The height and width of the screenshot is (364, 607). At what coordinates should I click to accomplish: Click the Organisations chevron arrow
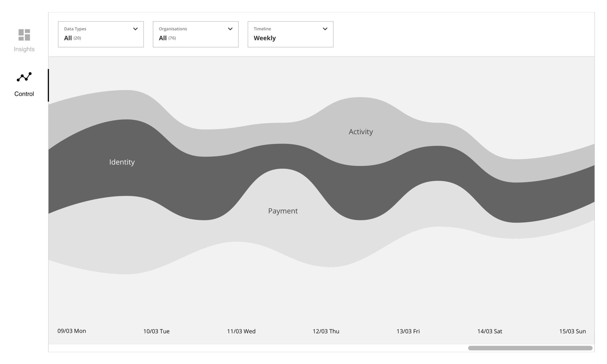pos(230,29)
